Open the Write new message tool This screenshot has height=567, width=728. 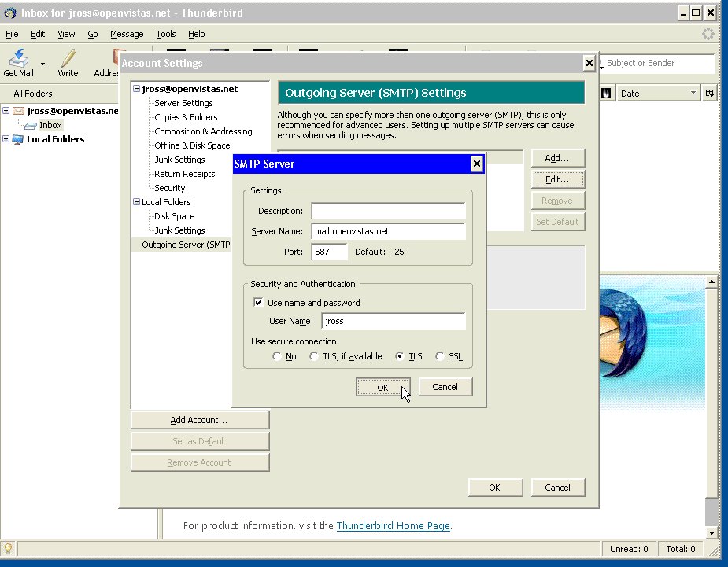[68, 63]
